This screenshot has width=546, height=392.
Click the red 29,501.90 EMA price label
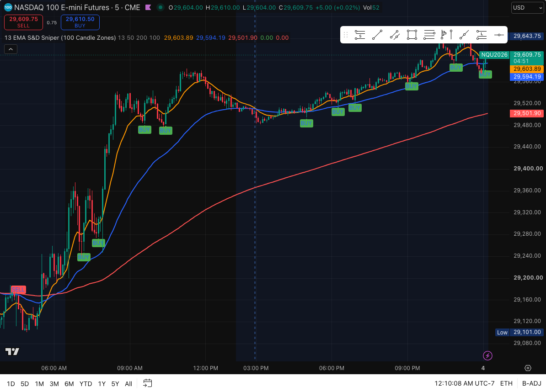coord(526,113)
